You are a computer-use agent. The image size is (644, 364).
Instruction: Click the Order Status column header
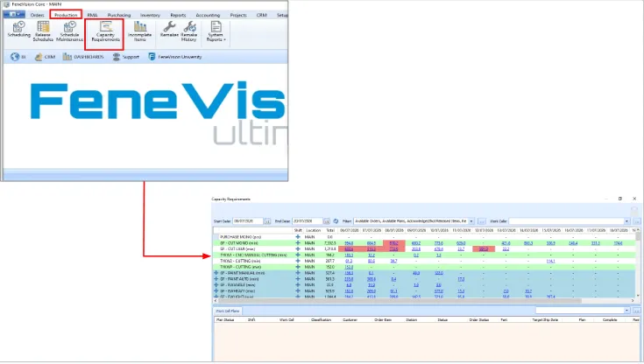479,319
